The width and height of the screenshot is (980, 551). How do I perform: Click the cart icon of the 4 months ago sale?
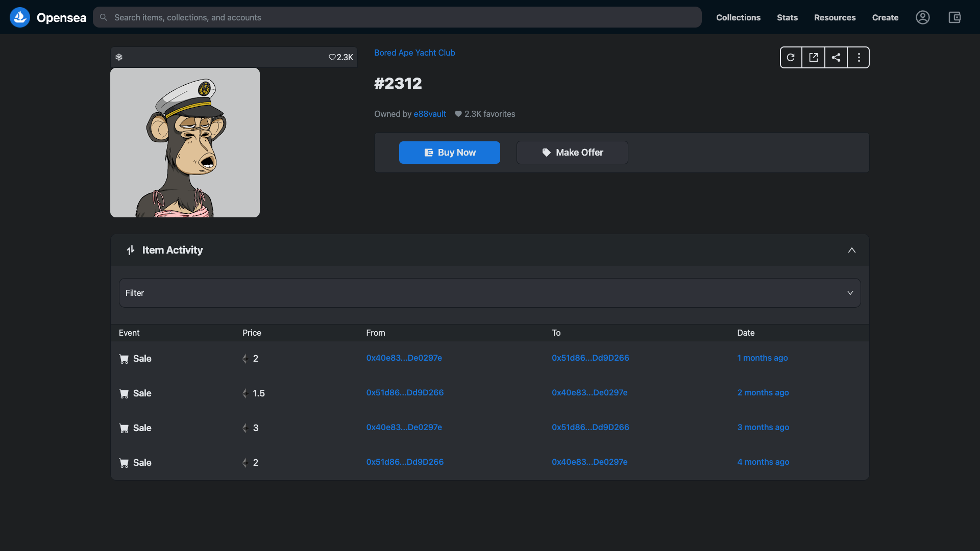click(x=124, y=463)
